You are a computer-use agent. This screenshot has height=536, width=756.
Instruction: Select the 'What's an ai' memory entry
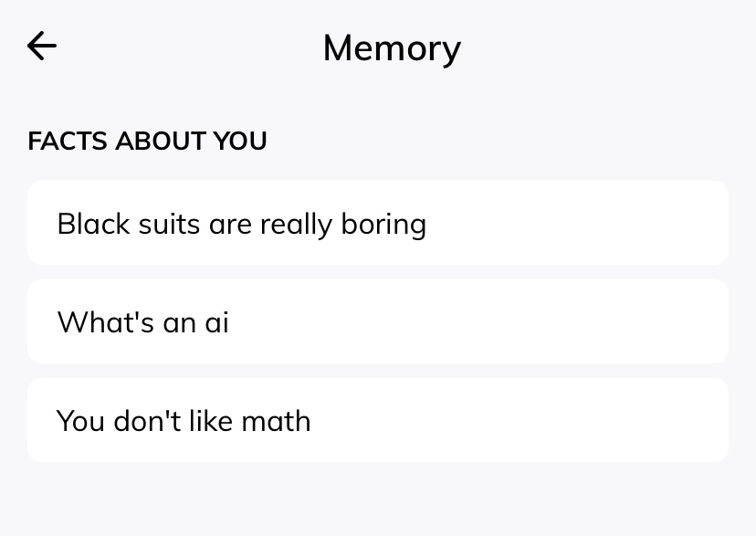tap(377, 322)
